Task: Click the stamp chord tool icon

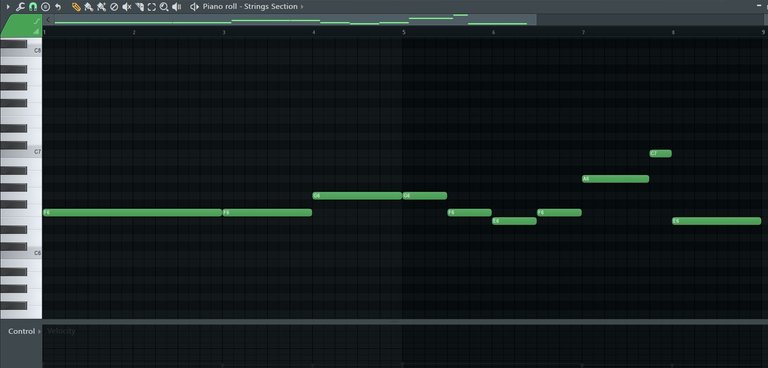Action: (45, 7)
